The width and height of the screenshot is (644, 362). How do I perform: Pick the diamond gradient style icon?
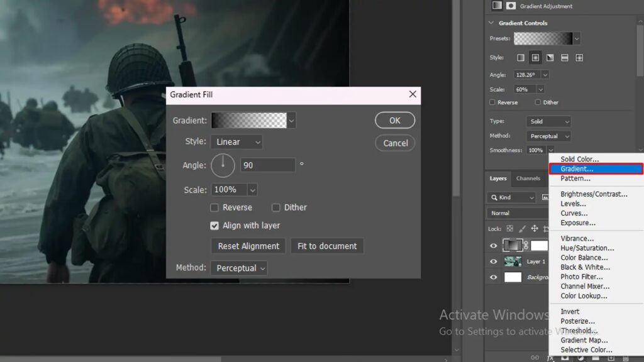(579, 58)
